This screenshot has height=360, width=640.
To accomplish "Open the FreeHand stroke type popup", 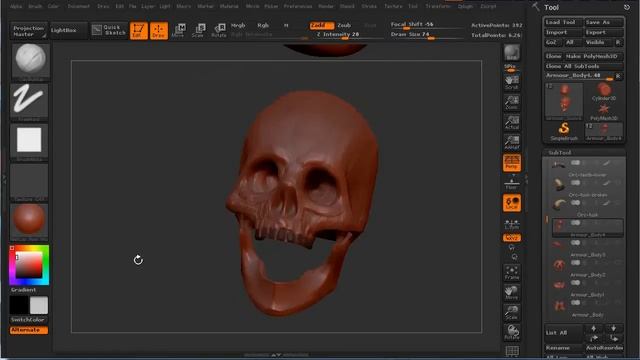I will tap(29, 102).
